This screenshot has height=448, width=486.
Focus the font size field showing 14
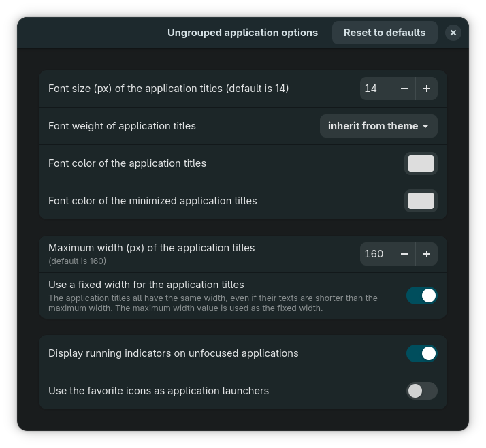(376, 89)
